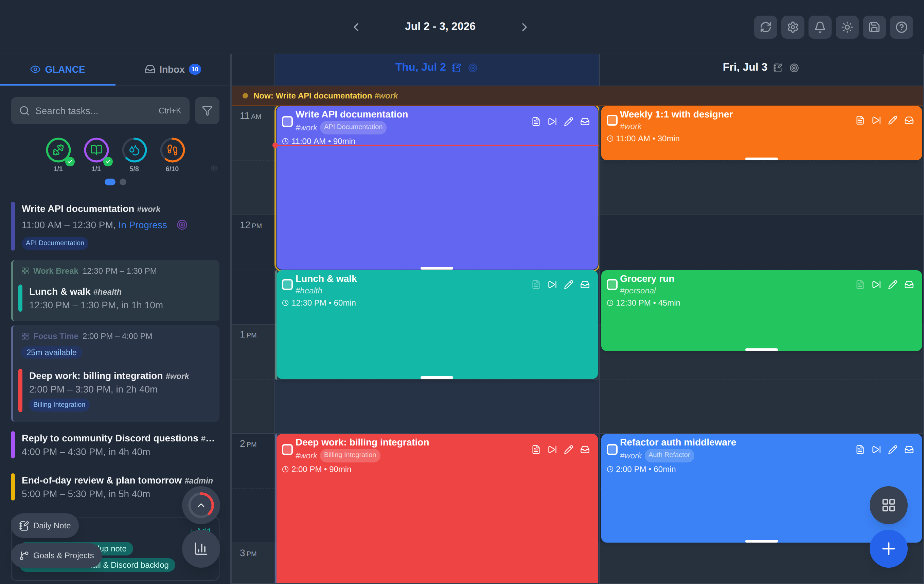Click Billing Integration tag in Glance list
The height and width of the screenshot is (584, 924).
coord(59,405)
